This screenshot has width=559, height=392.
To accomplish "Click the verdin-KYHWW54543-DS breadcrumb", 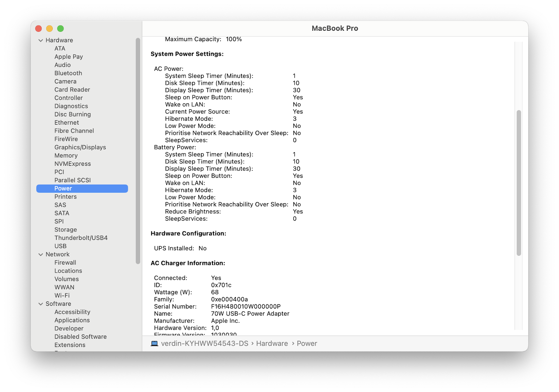I will 204,343.
